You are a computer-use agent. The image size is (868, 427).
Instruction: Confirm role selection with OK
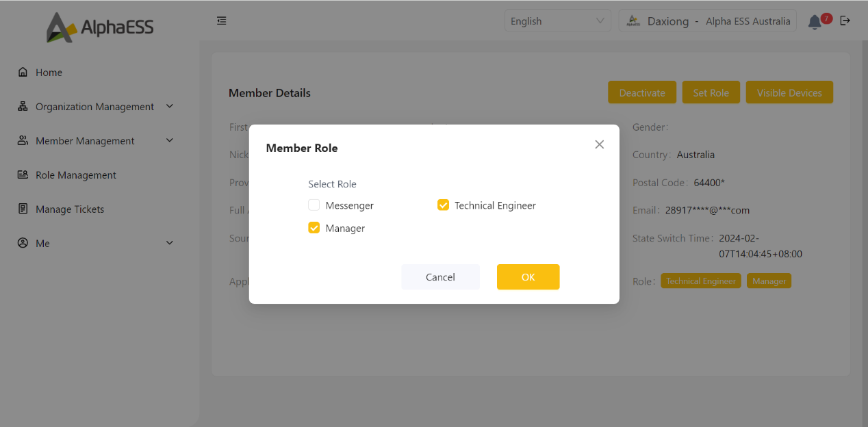pyautogui.click(x=528, y=277)
